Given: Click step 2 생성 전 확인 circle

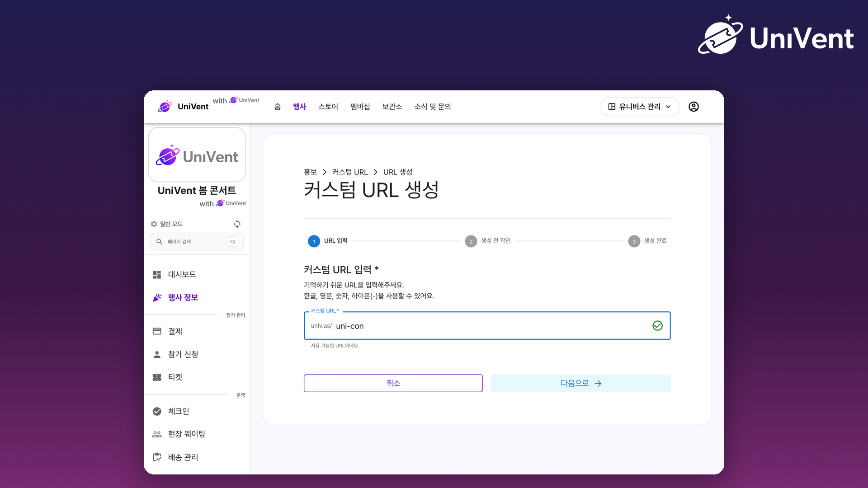Looking at the screenshot, I should pos(471,241).
